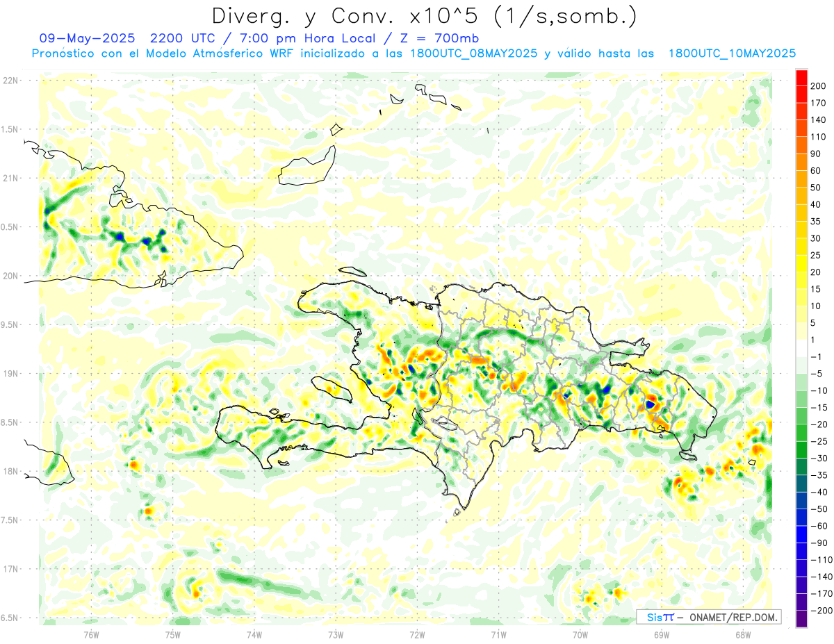Screen dimensions: 834x644
Task: Click the '-30' colorbar label
Action: click(818, 458)
